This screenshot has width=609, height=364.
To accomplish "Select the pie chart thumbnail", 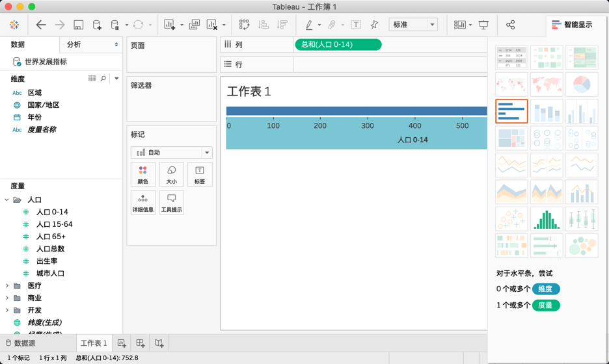I will (x=582, y=84).
